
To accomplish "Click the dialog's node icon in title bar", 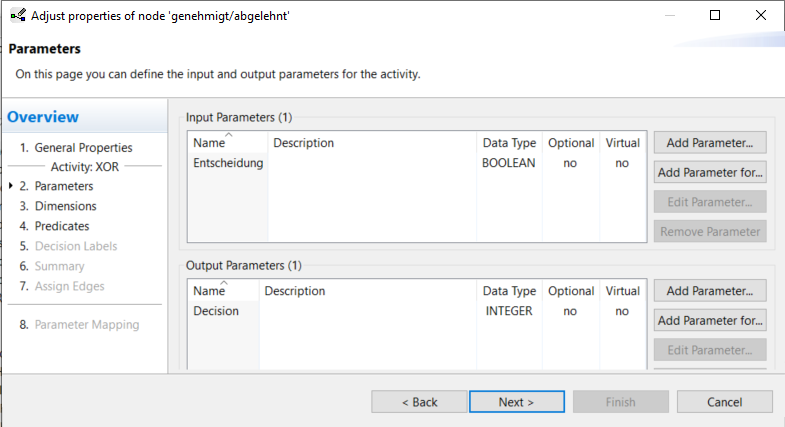I will [18, 16].
